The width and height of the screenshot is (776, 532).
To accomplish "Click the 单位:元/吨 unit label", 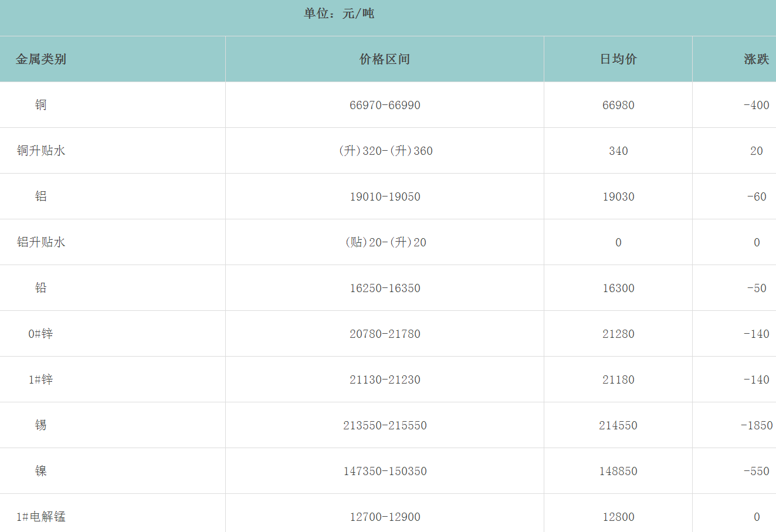I will pyautogui.click(x=339, y=13).
